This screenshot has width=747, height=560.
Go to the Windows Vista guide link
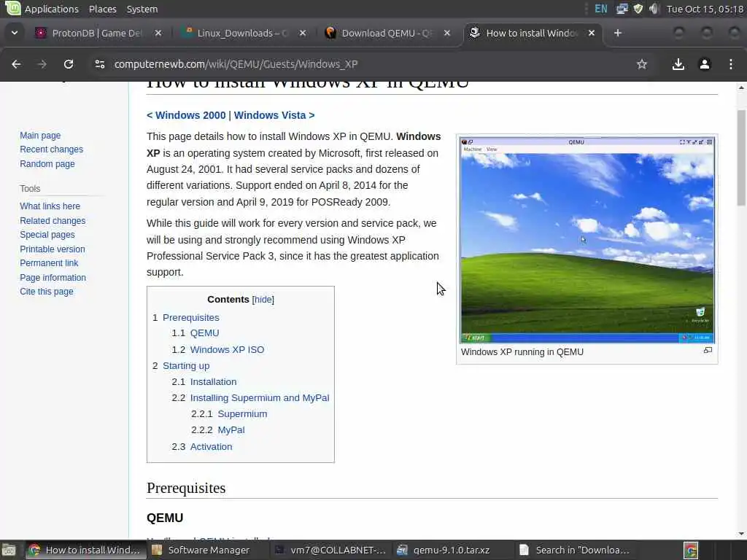point(270,115)
